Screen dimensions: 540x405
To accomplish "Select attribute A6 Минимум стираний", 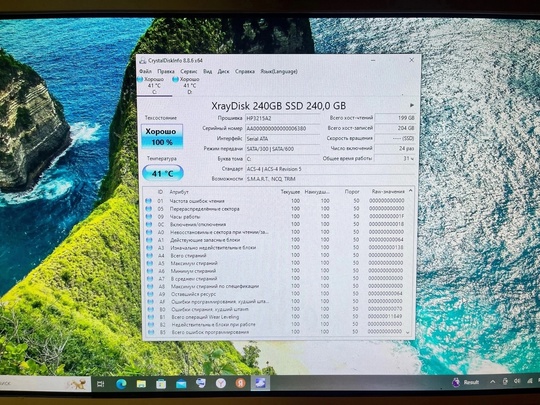I will pos(276,271).
